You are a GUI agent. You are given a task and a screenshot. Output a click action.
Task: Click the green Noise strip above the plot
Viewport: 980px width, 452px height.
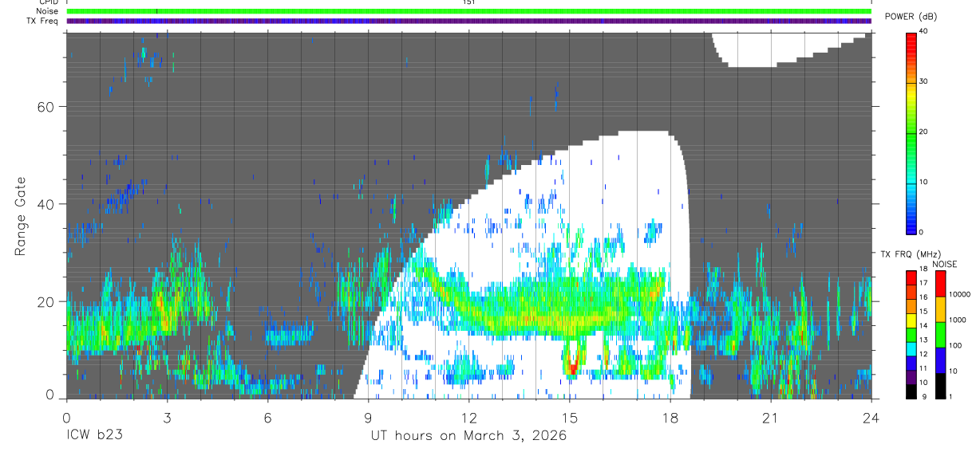tap(468, 11)
